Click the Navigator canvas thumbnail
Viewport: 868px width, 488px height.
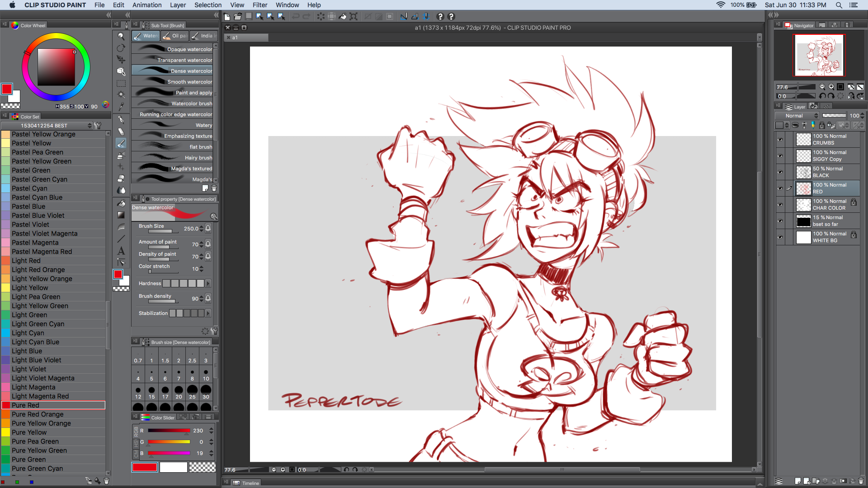point(820,55)
